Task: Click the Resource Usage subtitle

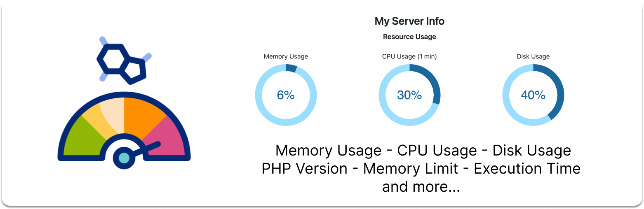Action: click(409, 37)
